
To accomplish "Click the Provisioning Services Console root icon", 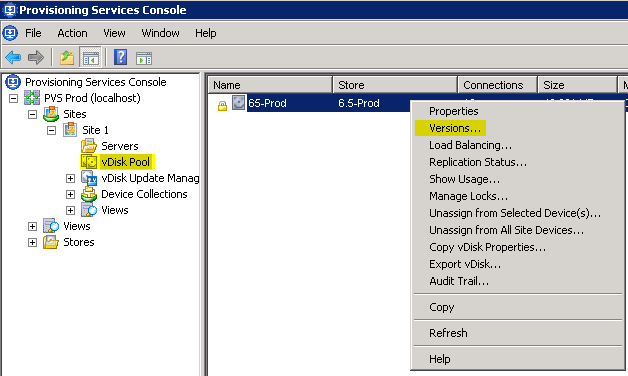I will [13, 82].
